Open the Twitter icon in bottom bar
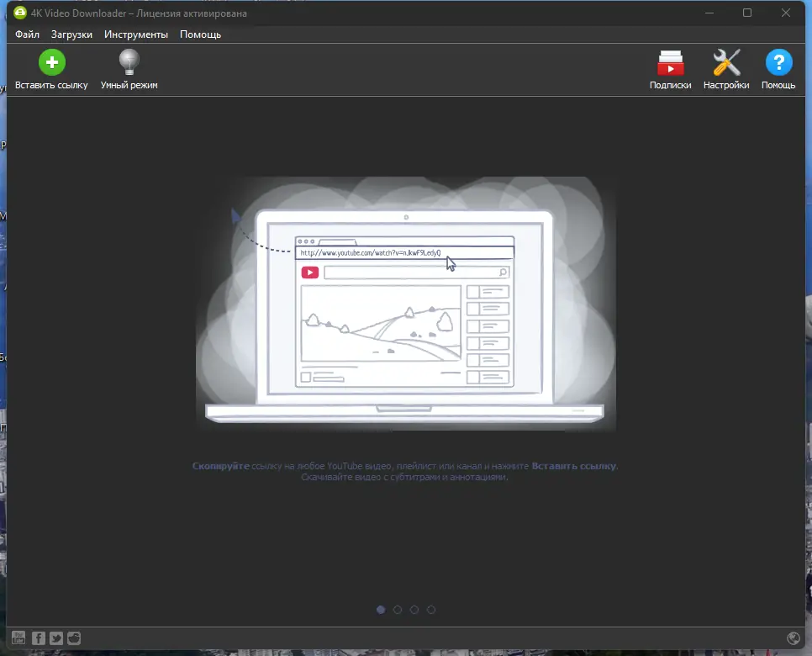Screen dimensions: 812x656 click(56, 637)
